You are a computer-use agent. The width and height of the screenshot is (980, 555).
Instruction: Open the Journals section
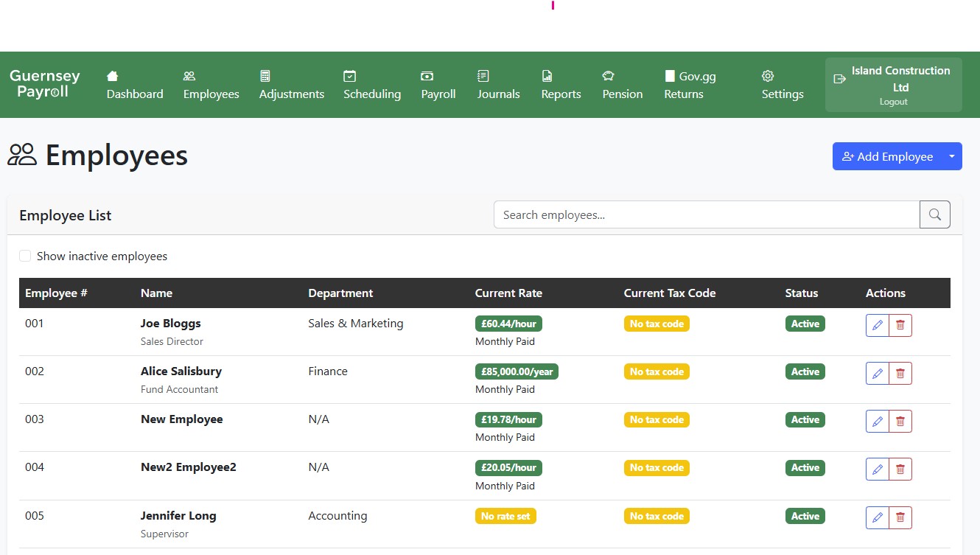pos(498,85)
